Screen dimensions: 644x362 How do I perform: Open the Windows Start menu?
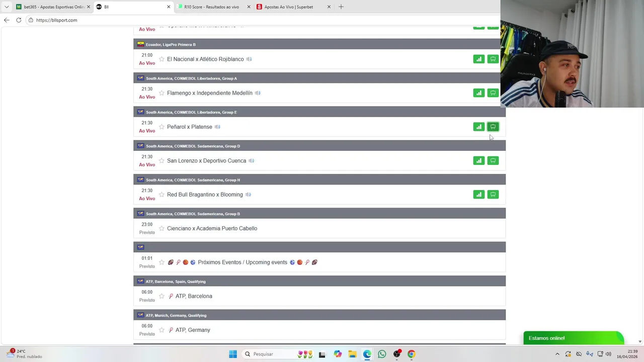[x=233, y=354]
